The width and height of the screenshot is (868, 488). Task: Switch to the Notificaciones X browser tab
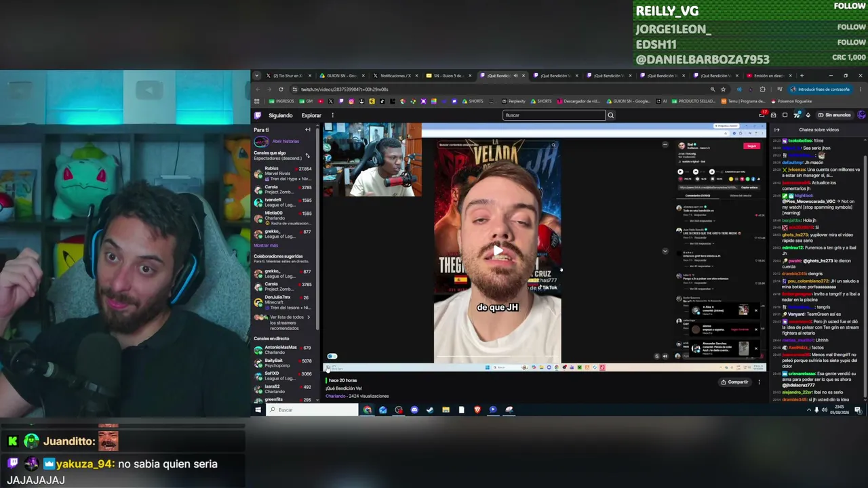(x=395, y=76)
